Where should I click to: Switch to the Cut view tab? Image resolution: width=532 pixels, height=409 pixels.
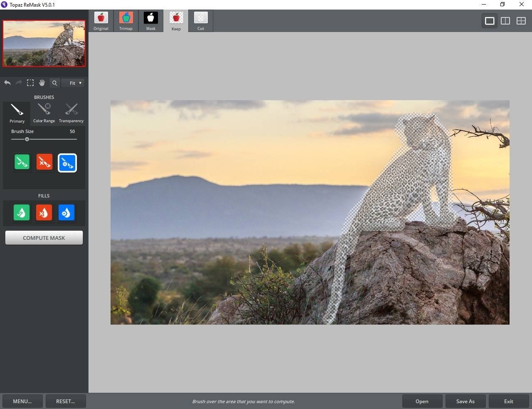click(x=201, y=21)
